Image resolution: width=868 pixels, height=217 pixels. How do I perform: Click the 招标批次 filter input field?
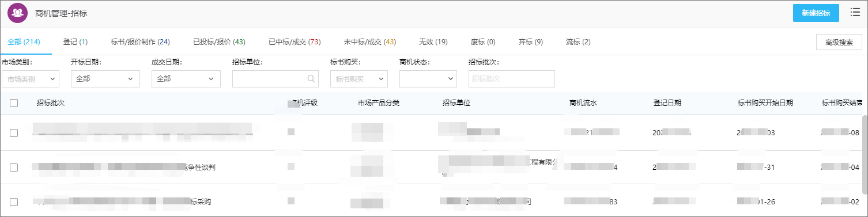[512, 79]
